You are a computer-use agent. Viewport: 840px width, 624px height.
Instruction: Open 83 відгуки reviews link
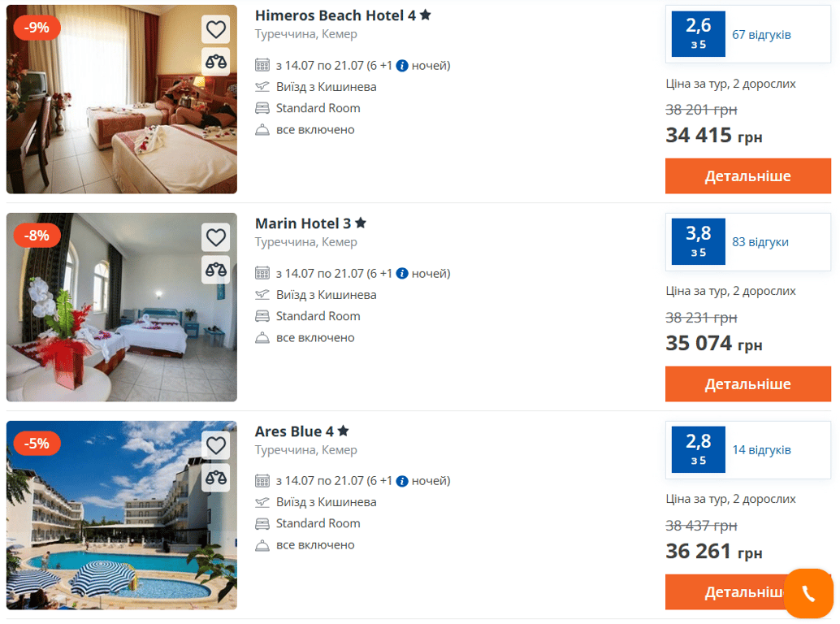pyautogui.click(x=760, y=242)
